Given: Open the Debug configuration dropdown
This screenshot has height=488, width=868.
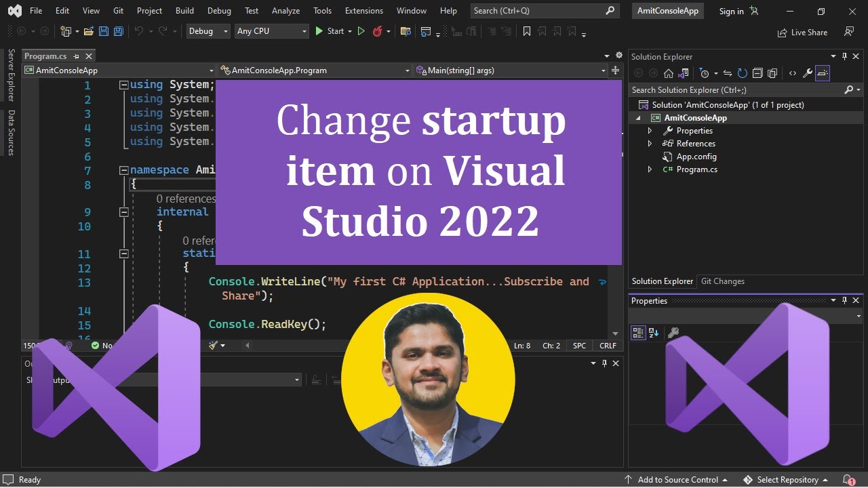Looking at the screenshot, I should click(x=208, y=31).
